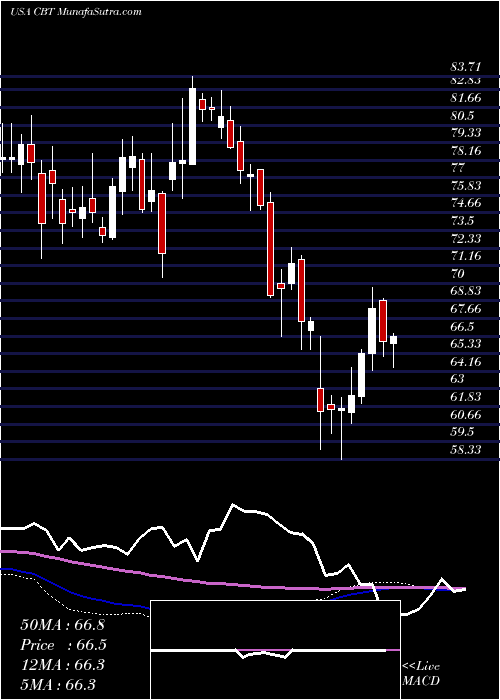Click the 59.5 price axis label
500x700 pixels.
pyautogui.click(x=462, y=432)
